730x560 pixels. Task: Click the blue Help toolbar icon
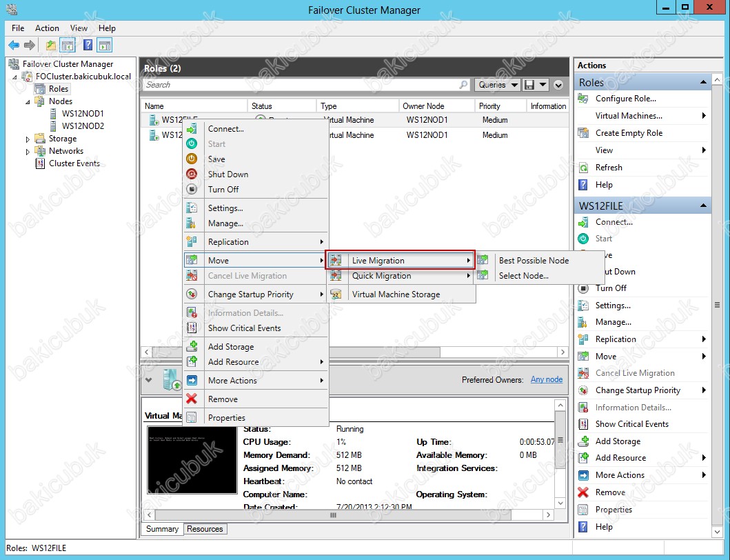point(88,46)
